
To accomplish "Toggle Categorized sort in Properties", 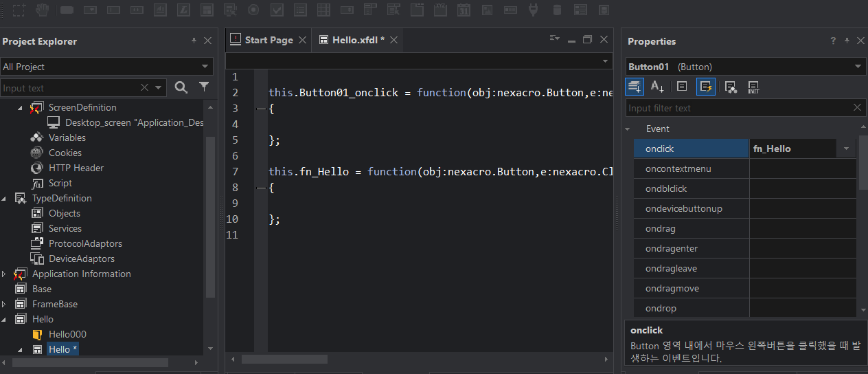I will 635,87.
